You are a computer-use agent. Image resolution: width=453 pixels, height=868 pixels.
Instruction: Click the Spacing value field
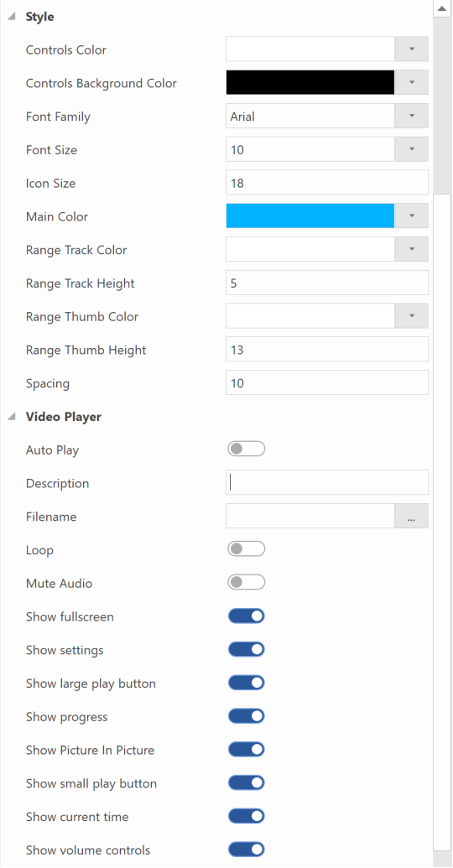pos(326,383)
